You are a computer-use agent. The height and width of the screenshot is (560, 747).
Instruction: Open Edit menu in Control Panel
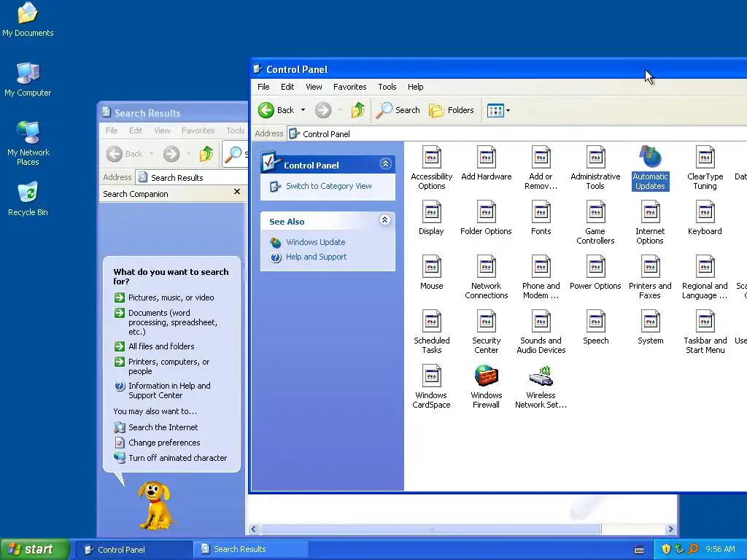287,87
